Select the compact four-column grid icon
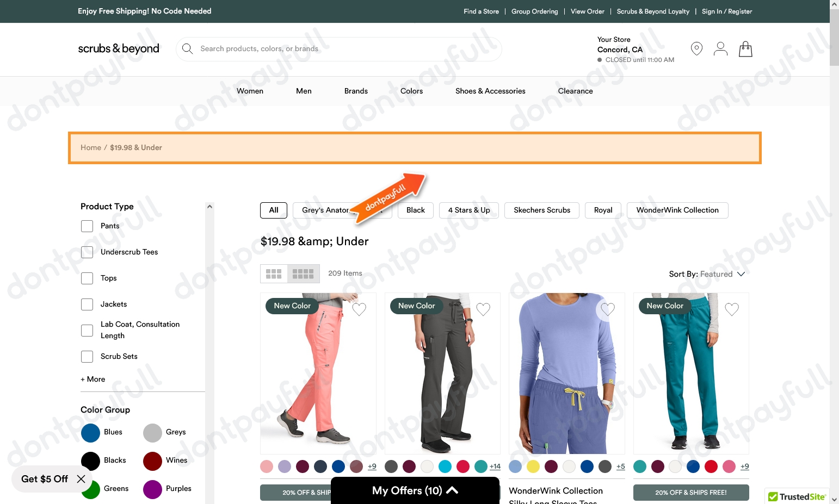 303,273
